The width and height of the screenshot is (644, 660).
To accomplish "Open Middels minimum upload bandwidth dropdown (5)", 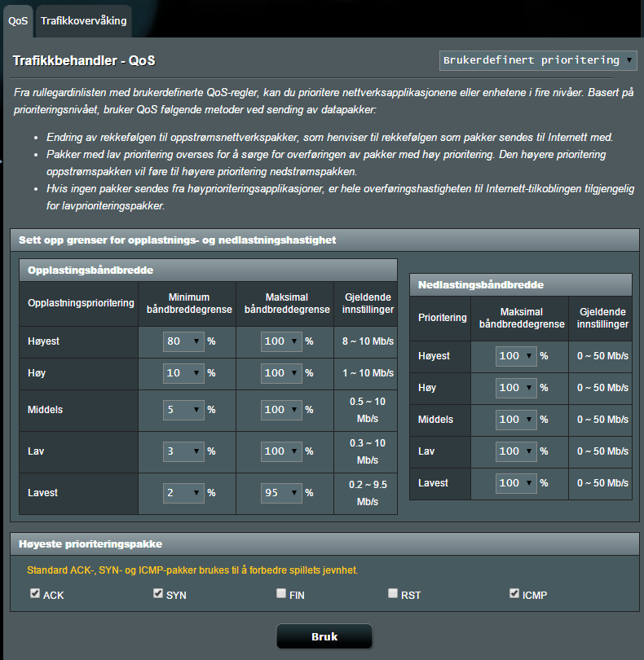I will [x=183, y=410].
